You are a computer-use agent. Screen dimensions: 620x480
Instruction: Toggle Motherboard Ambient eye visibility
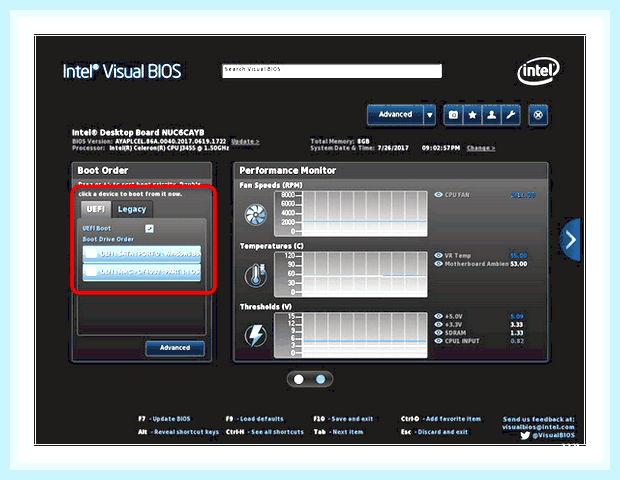438,264
